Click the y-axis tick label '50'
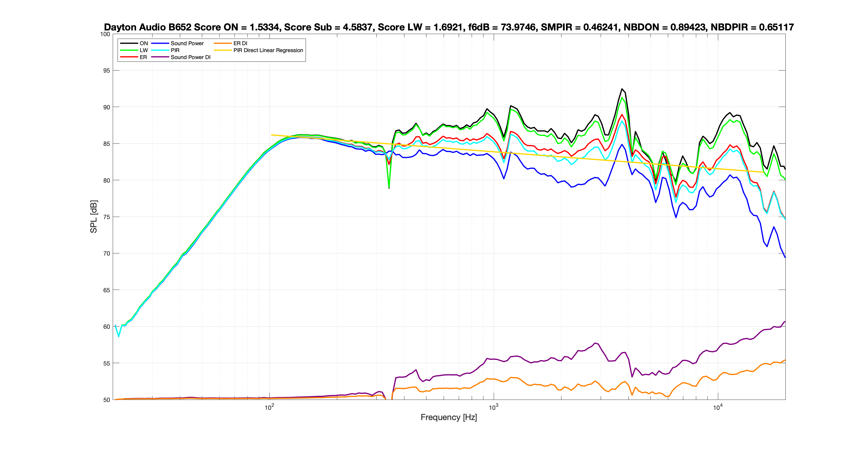 pos(106,400)
